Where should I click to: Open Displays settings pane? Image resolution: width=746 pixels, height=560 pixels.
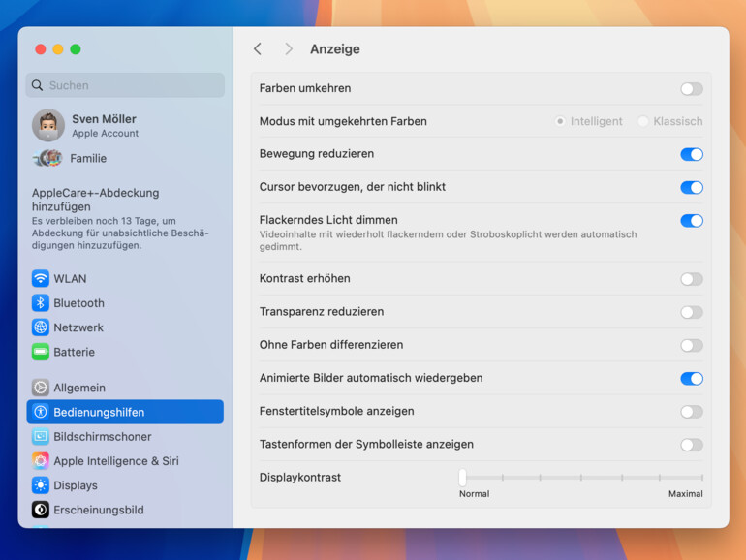125,485
